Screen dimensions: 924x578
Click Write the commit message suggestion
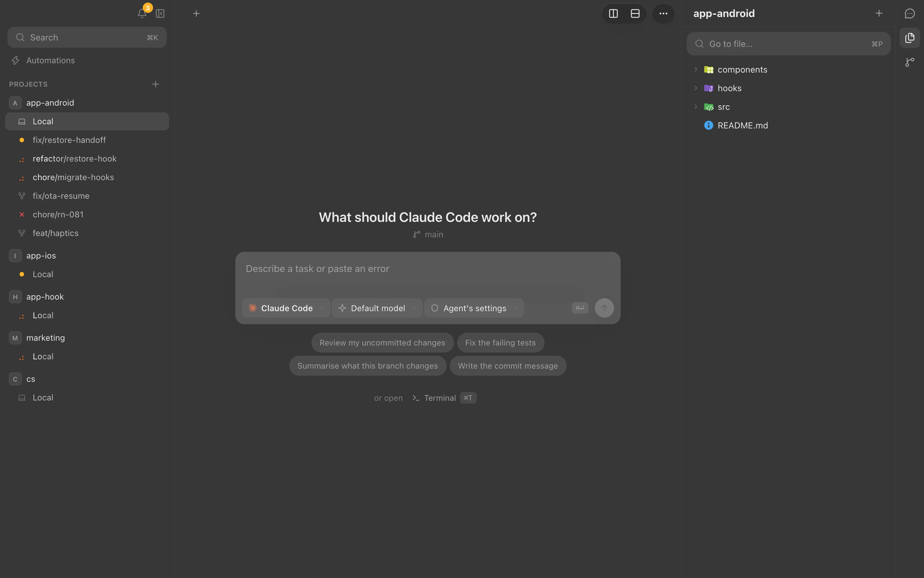(508, 366)
